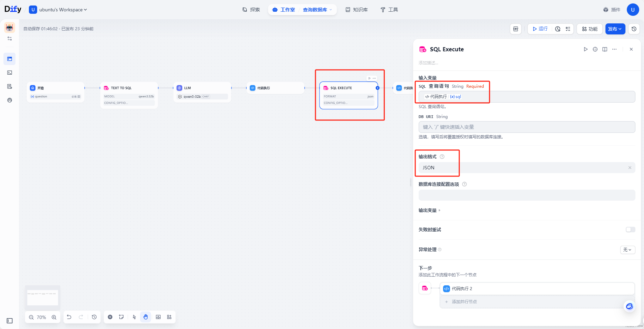
Task: Open app settings sliders icon in sidebar
Action: 10,39
